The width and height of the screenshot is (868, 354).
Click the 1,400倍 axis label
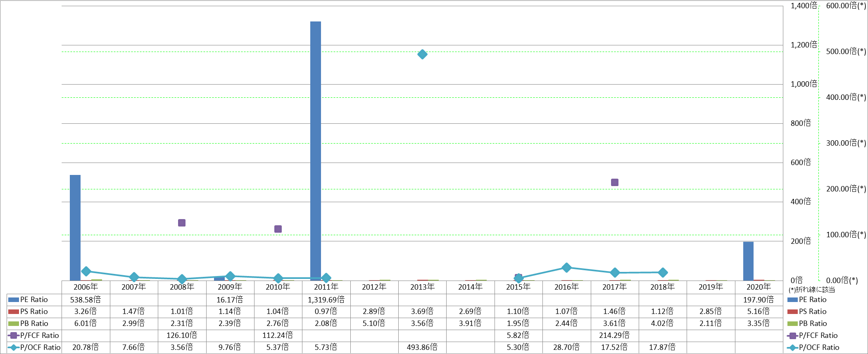click(804, 6)
